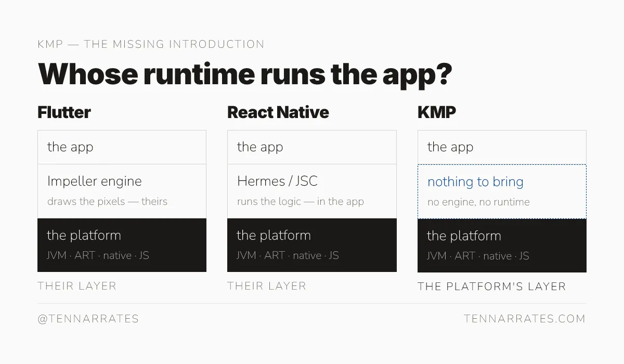Open the TENNARRATES.COM link text

coord(525,319)
